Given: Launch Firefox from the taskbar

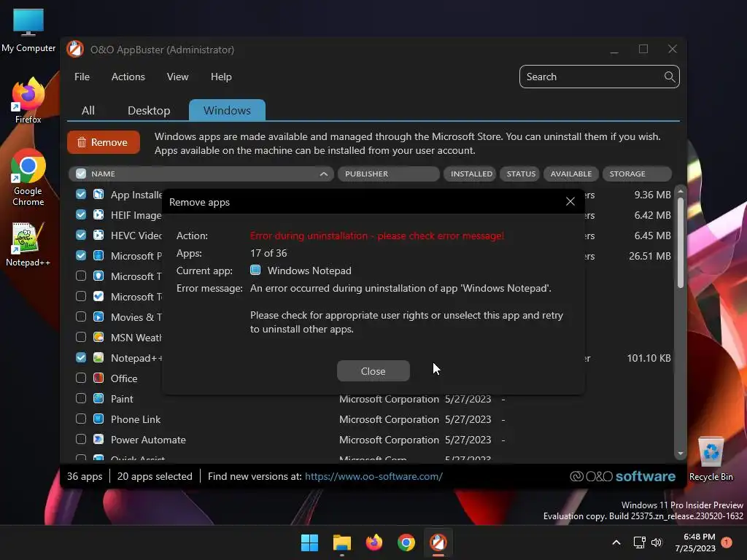Looking at the screenshot, I should [x=374, y=542].
